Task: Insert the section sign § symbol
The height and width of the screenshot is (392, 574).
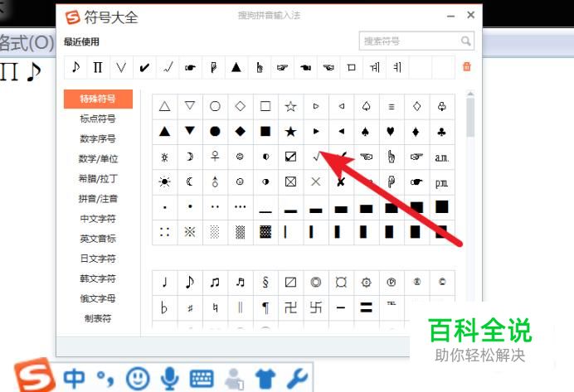Action: 265,283
